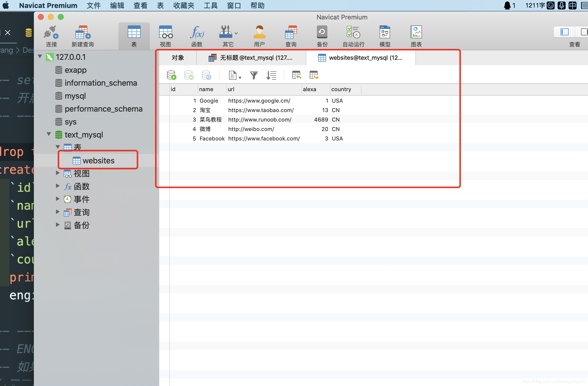Click the Google name cell

209,101
